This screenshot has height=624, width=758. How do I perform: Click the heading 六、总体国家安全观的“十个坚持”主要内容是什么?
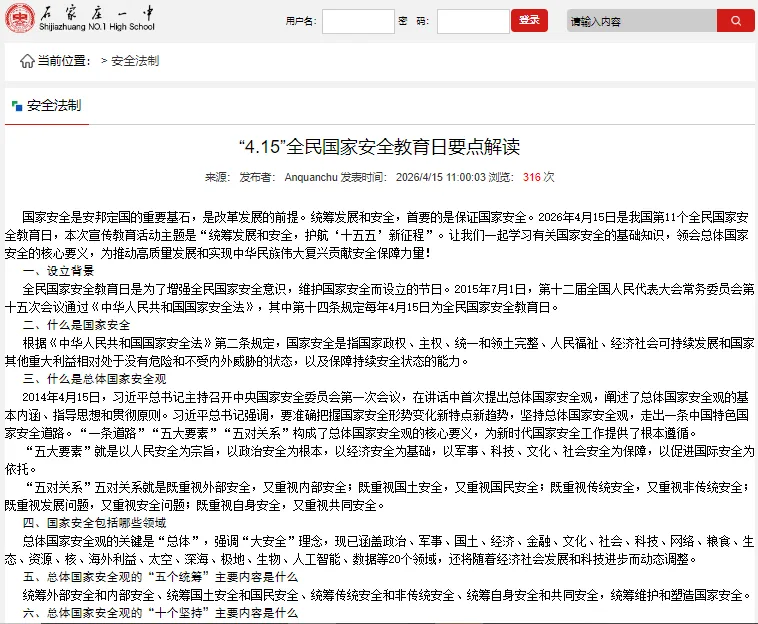click(x=160, y=613)
